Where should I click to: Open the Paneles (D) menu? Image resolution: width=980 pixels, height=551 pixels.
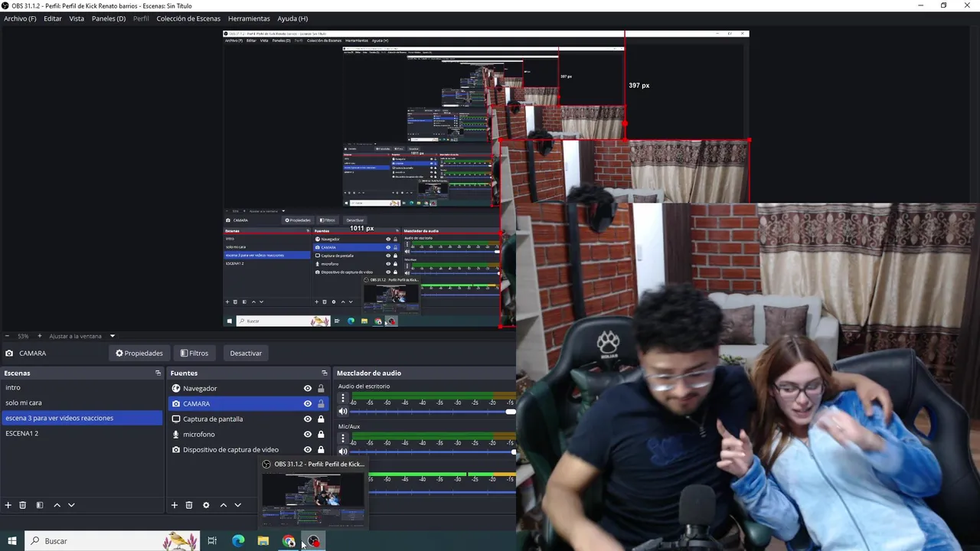coord(109,18)
